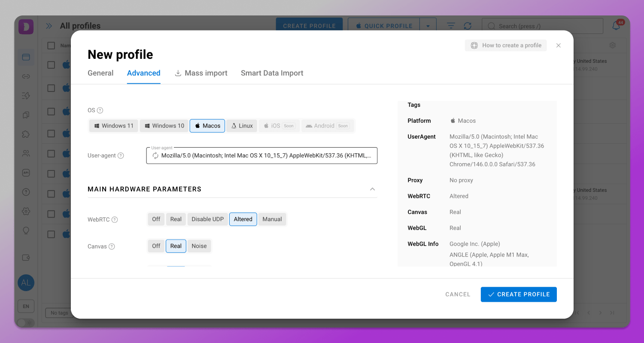Image resolution: width=644 pixels, height=343 pixels.
Task: Select Windows 11 as the OS
Action: click(114, 126)
